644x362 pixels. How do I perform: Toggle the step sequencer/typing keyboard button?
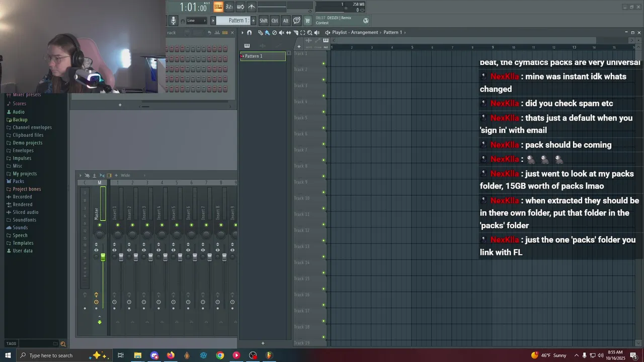[218, 7]
